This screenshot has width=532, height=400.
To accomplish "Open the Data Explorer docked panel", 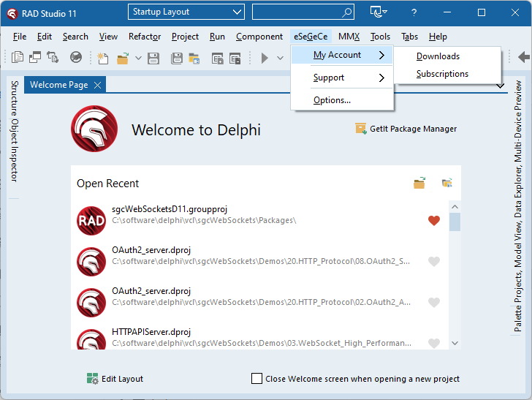I will tap(517, 193).
